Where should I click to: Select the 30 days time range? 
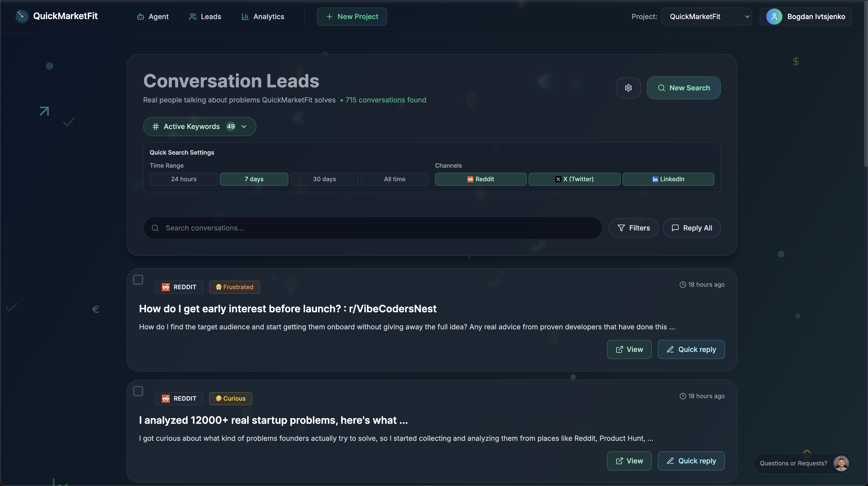point(324,179)
